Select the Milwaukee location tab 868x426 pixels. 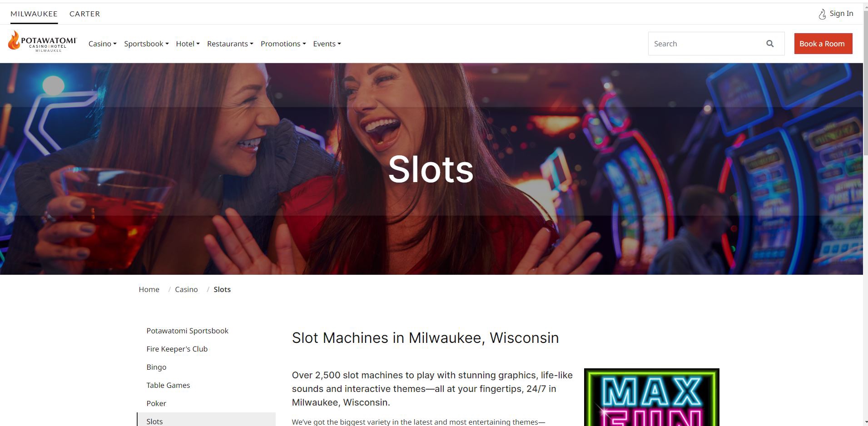(x=34, y=14)
